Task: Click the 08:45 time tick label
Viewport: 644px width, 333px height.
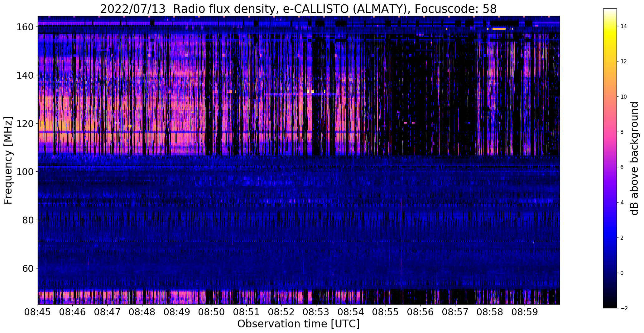Action: tap(38, 312)
